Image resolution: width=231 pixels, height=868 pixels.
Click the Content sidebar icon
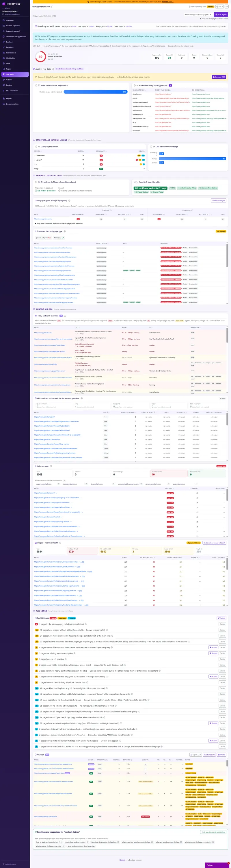pyautogui.click(x=3, y=42)
